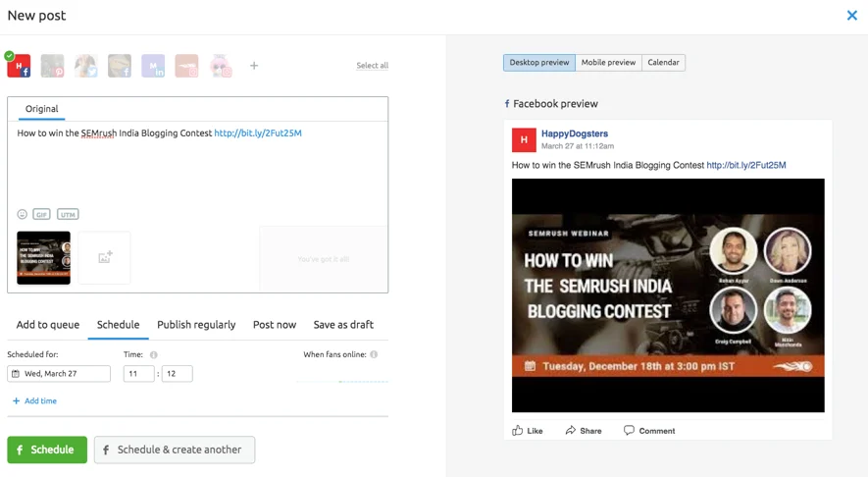Select the HappyDogsters Facebook profile icon
The height and width of the screenshot is (477, 868).
[x=19, y=66]
